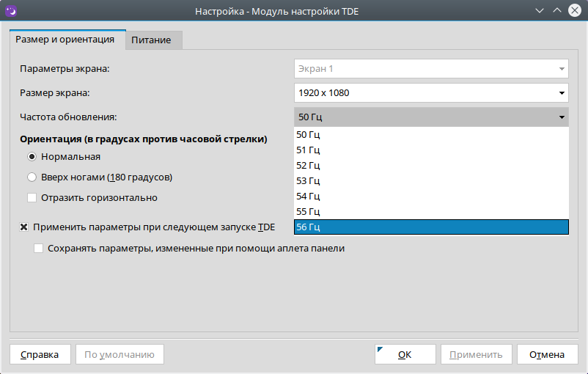Screen dimensions: 588x374
Task: Select 55 Гц refresh rate option
Action: pyautogui.click(x=431, y=212)
